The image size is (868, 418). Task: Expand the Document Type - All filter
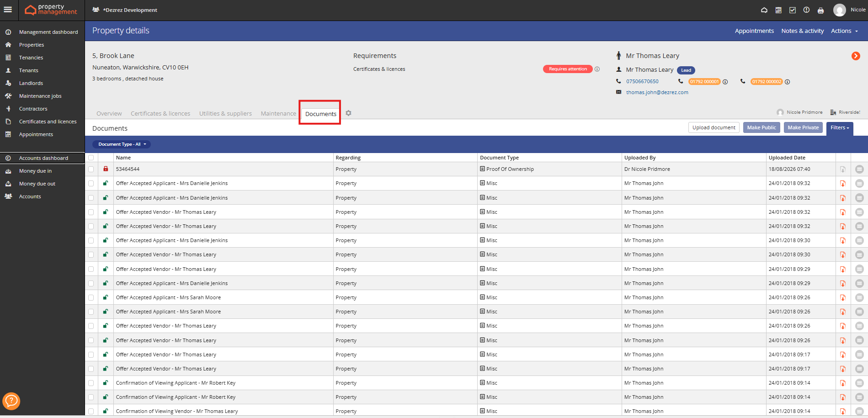122,144
